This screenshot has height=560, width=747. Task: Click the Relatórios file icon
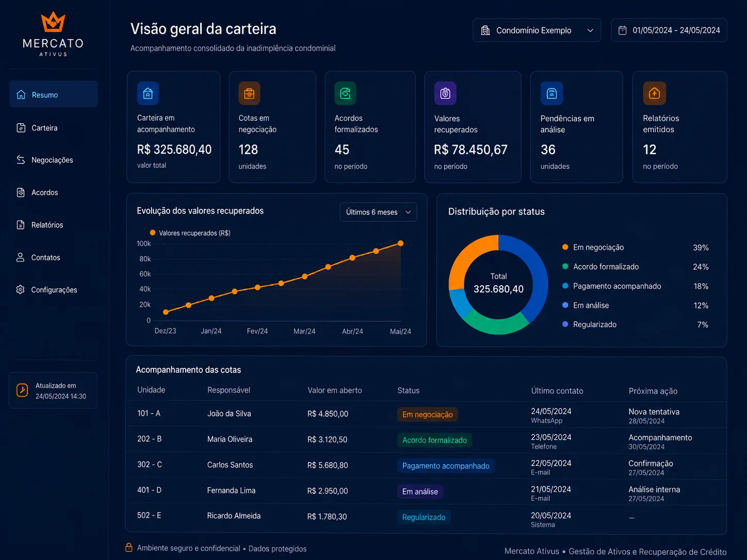[x=21, y=225]
